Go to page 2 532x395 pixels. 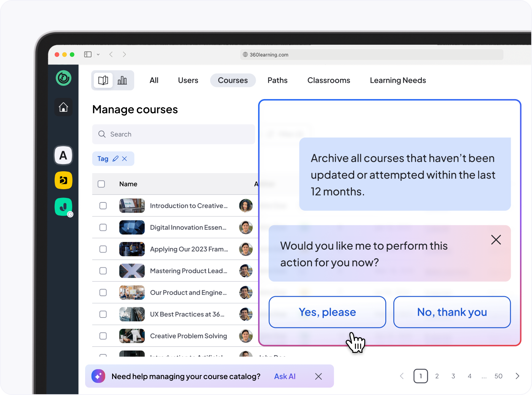click(x=437, y=376)
